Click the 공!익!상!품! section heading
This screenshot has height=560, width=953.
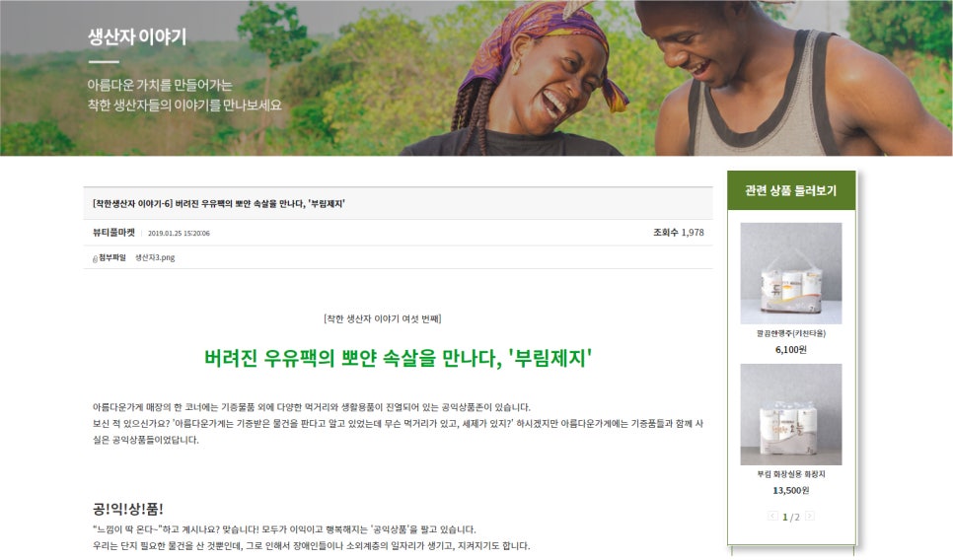tap(128, 509)
